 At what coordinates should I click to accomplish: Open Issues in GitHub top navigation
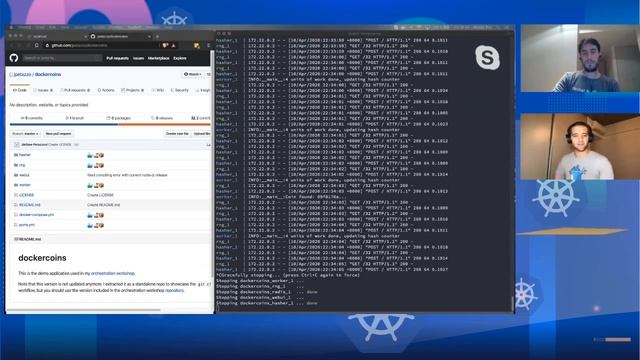coord(138,58)
